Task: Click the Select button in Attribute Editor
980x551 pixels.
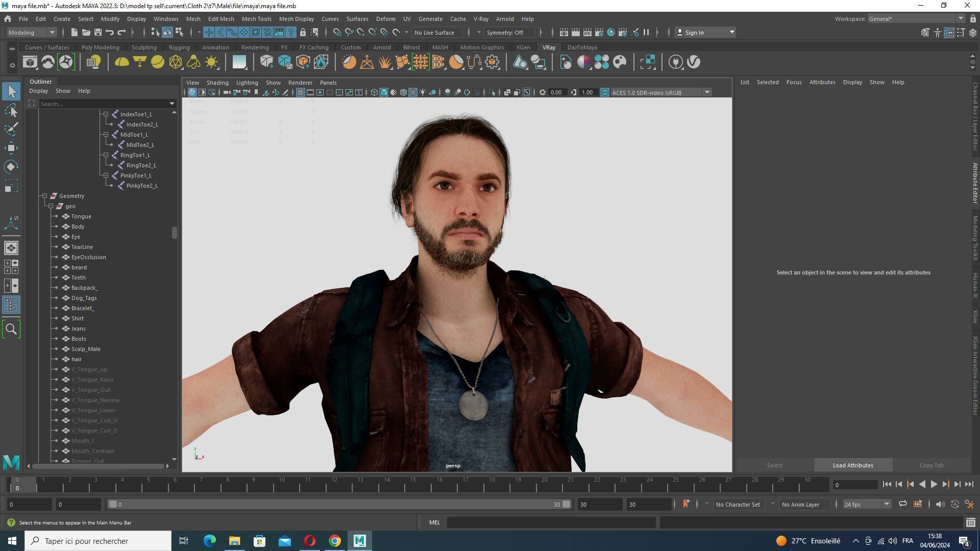Action: pyautogui.click(x=774, y=465)
